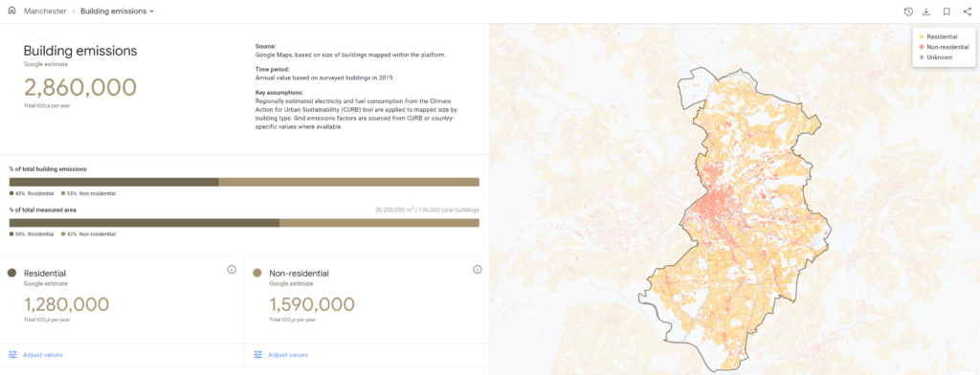Select the non-residential segment of the measured area bar
This screenshot has height=375, width=980.
[x=379, y=223]
